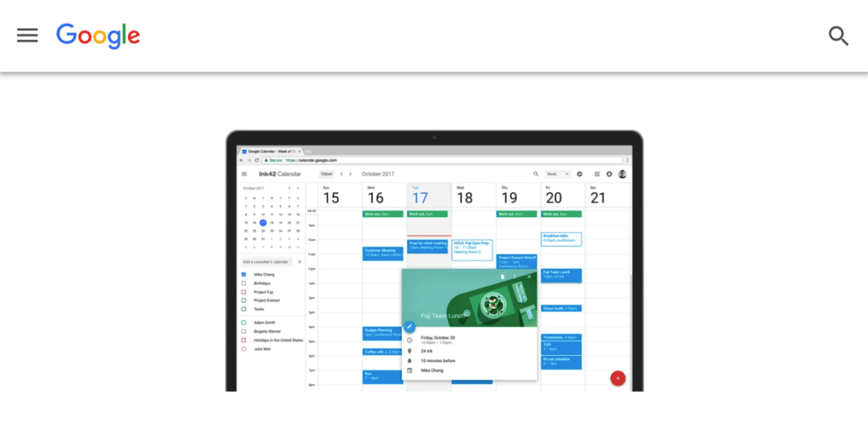Enable the Project Everest calendar checkbox
This screenshot has width=868, height=440.
(x=243, y=300)
